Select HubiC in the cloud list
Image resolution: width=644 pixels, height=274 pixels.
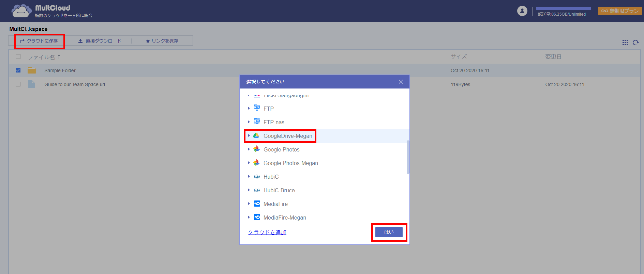[325, 177]
